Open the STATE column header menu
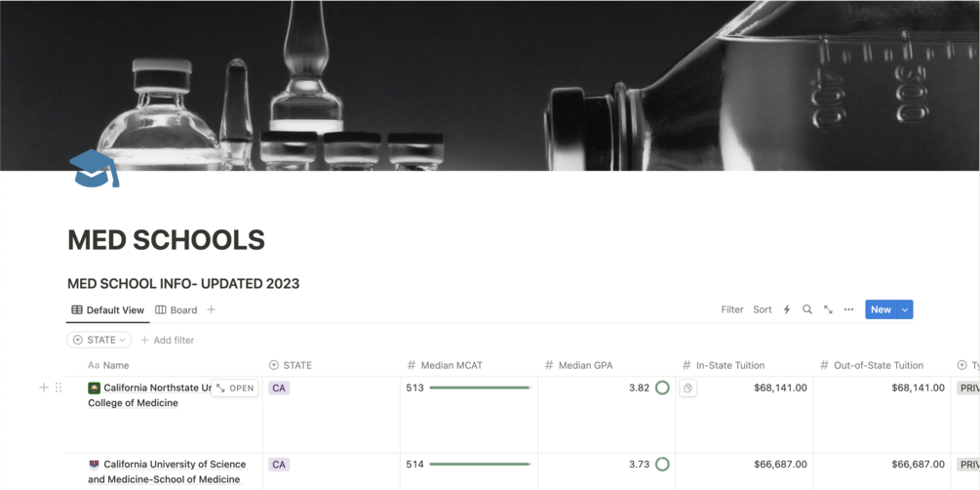The width and height of the screenshot is (980, 490). click(291, 365)
